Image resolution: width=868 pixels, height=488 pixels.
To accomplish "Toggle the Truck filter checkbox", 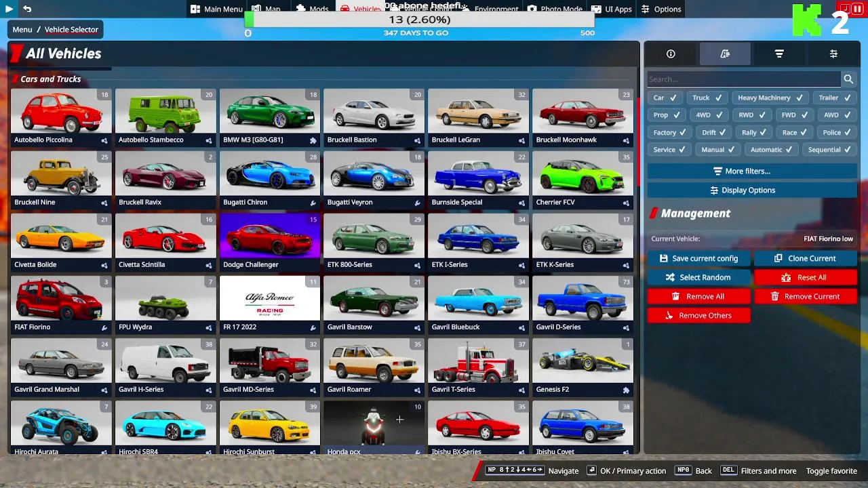I will tap(707, 98).
